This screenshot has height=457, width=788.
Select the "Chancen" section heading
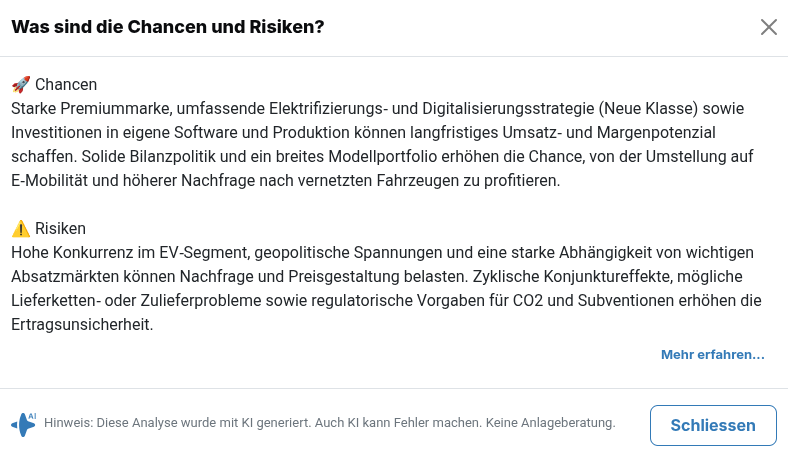pyautogui.click(x=66, y=84)
